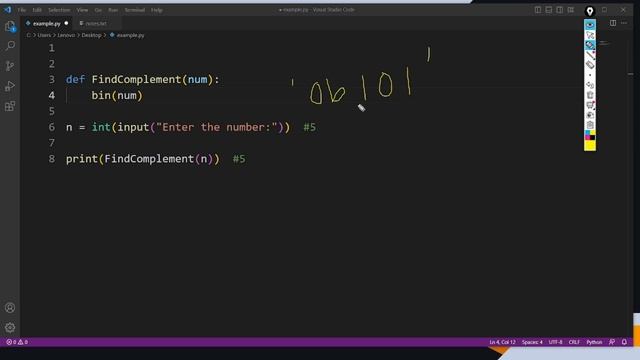
Task: Click the screenshot capture icon in annotation toolbar
Action: (x=590, y=115)
